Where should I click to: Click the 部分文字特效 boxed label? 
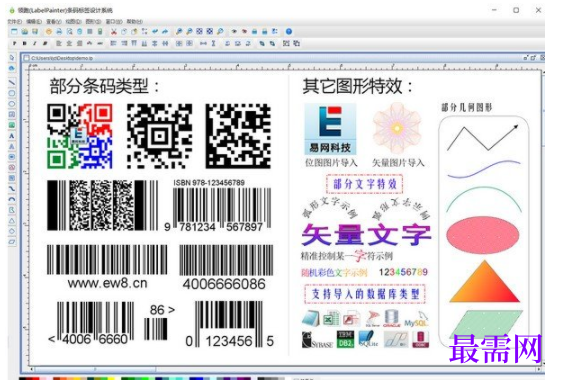(x=365, y=184)
